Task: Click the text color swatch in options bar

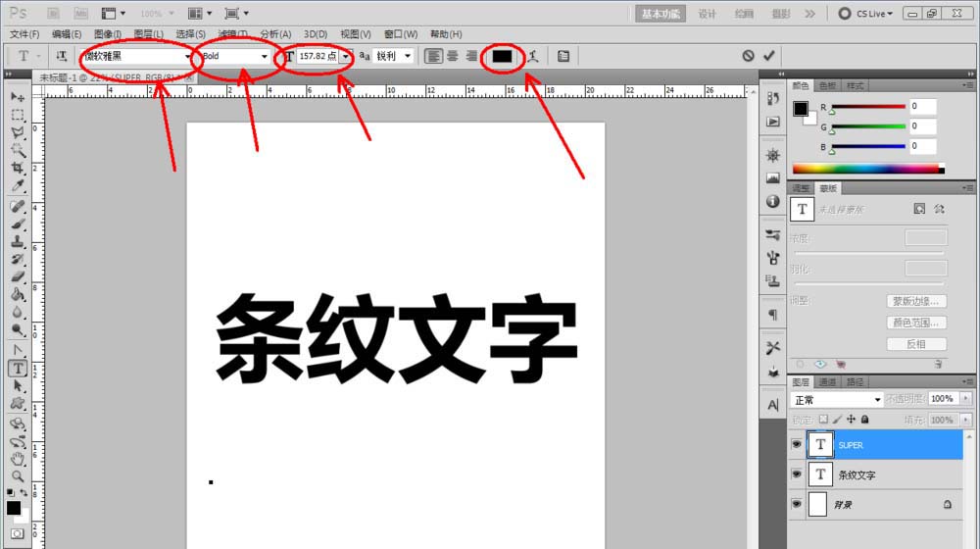Action: click(502, 56)
